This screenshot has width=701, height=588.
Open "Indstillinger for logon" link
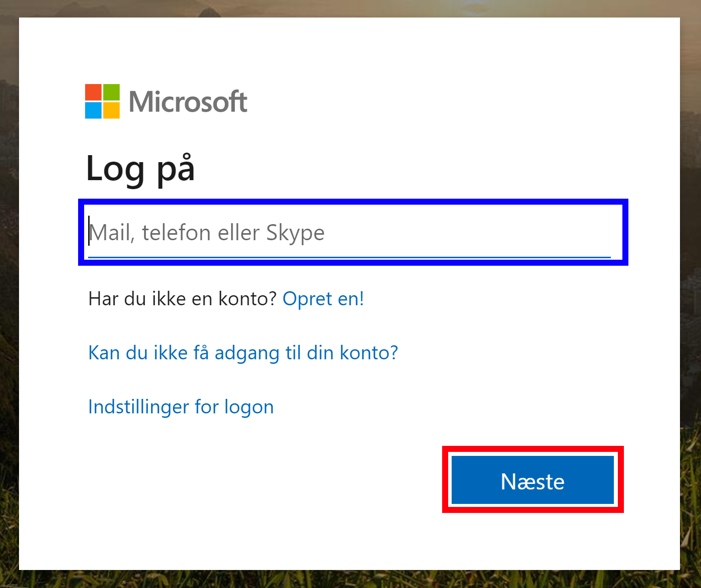tap(181, 407)
